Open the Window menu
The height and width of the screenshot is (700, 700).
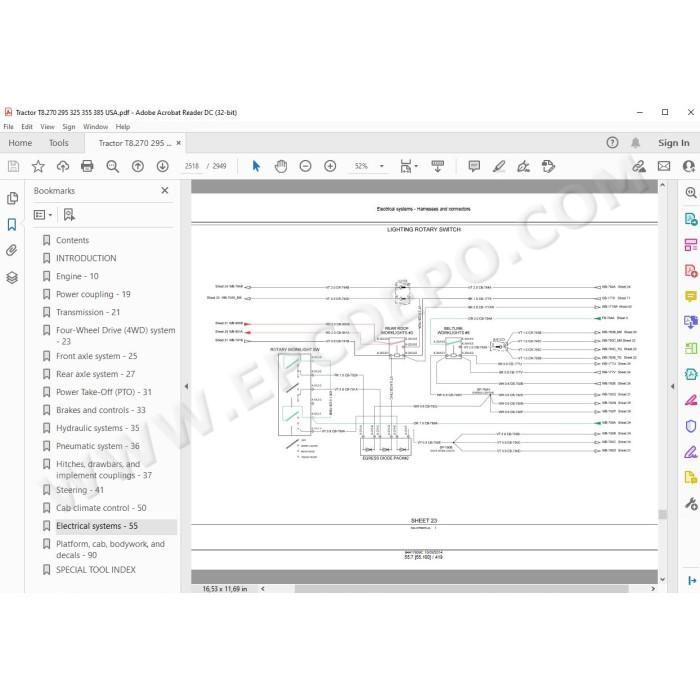pos(95,127)
